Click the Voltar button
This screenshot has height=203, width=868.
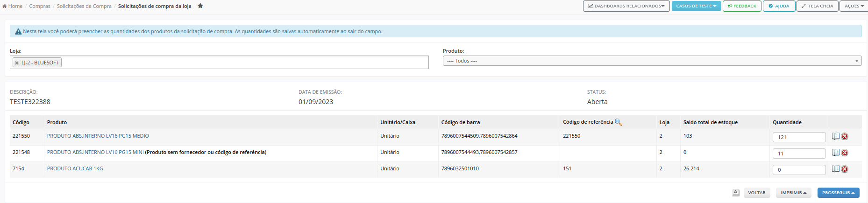[x=757, y=193]
